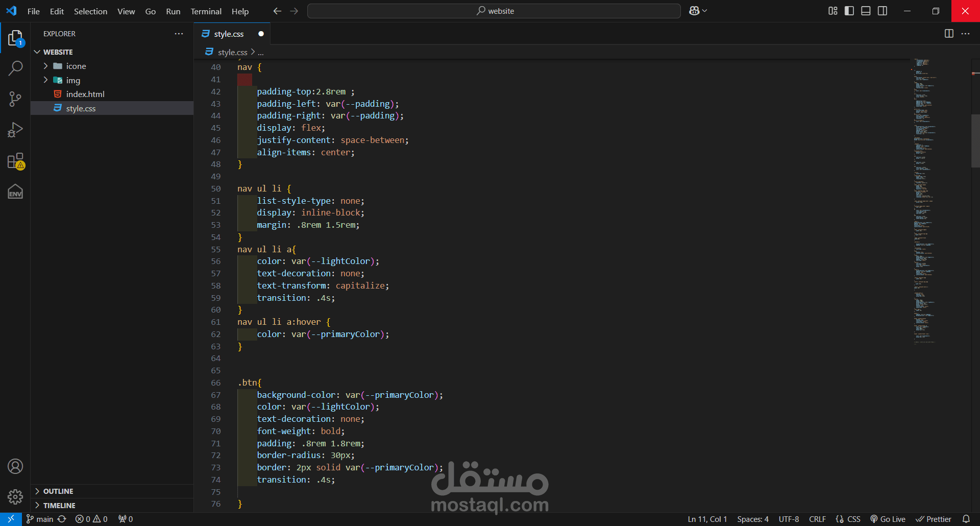The image size is (980, 526).
Task: Open index.html in Explorer
Action: point(112,94)
